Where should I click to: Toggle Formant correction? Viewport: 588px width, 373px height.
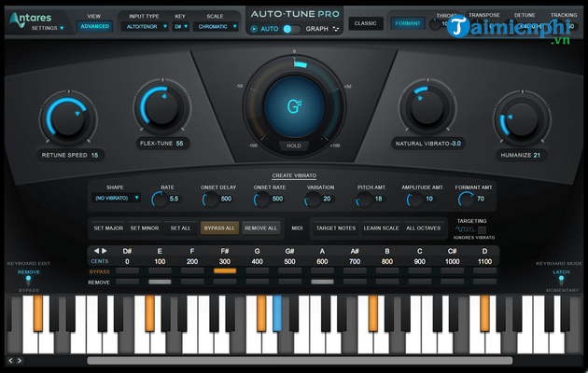click(408, 23)
